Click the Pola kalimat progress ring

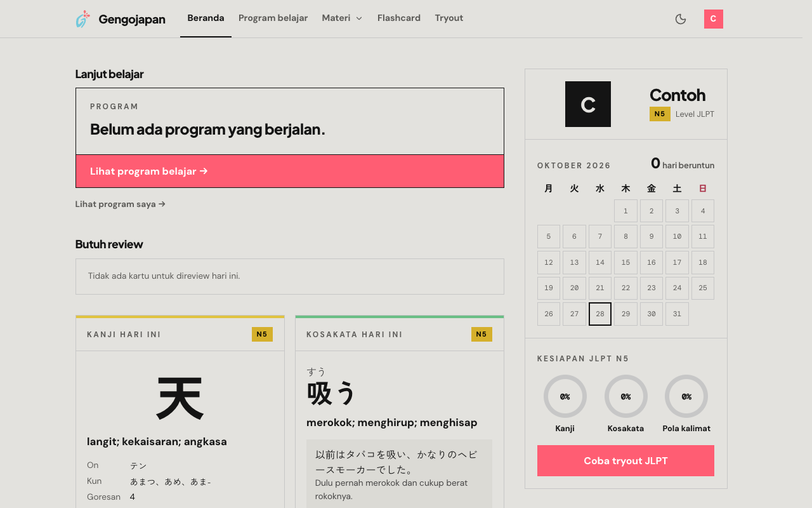686,396
